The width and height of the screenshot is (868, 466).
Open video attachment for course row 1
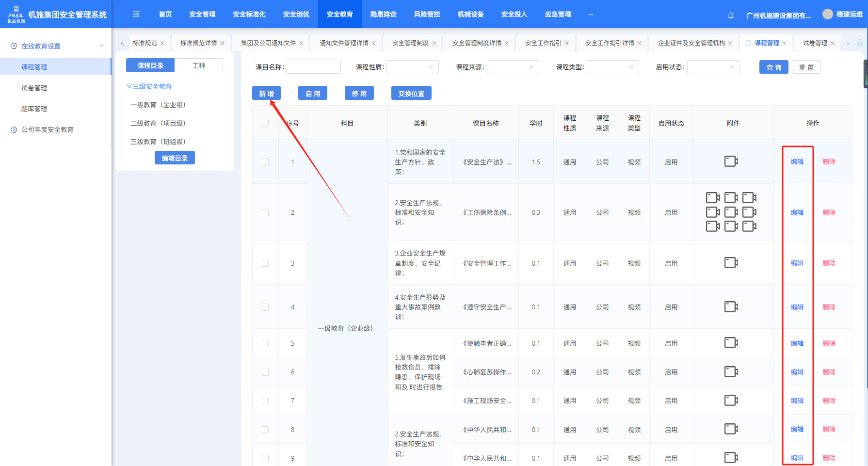731,161
